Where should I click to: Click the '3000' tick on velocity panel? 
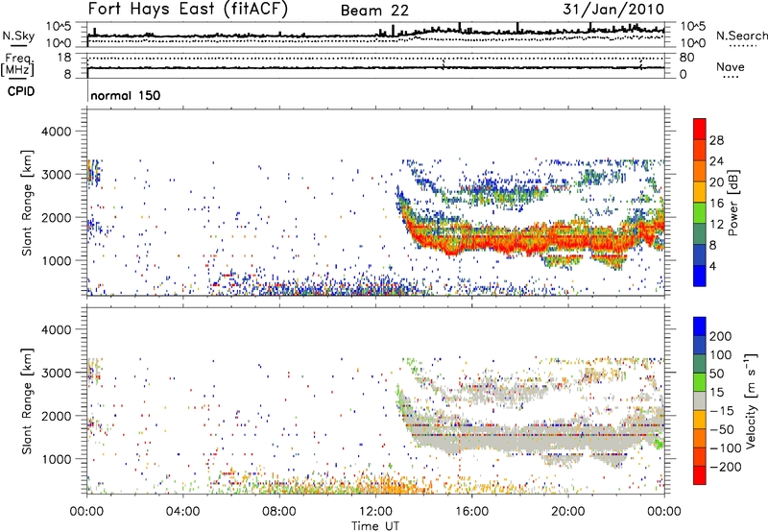(x=56, y=373)
